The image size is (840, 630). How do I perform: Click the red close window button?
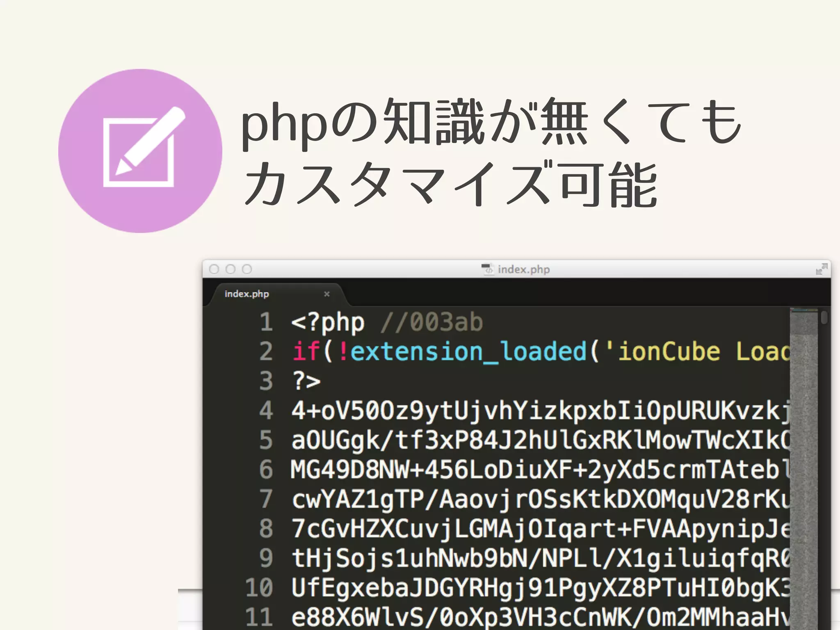click(214, 269)
